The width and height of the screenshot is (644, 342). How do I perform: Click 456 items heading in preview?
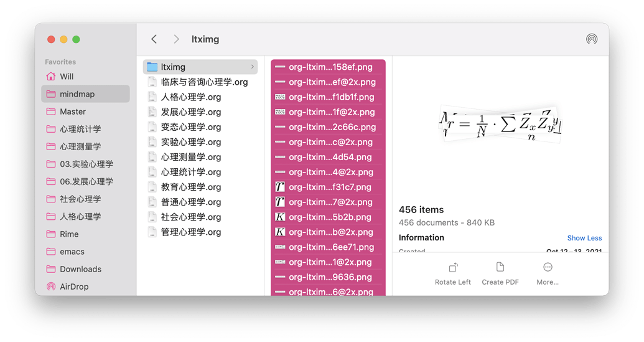(x=421, y=210)
